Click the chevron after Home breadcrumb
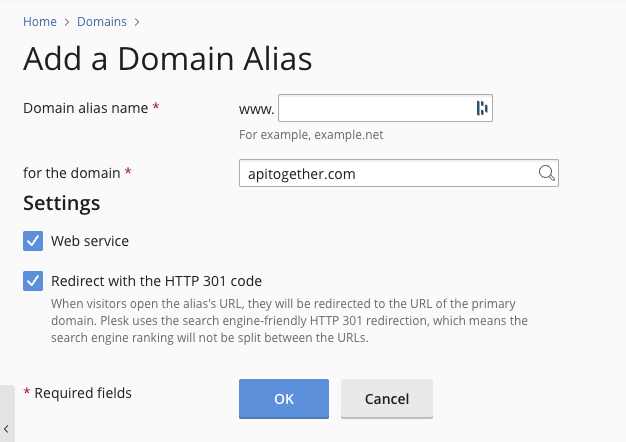The height and width of the screenshot is (442, 626). (68, 21)
